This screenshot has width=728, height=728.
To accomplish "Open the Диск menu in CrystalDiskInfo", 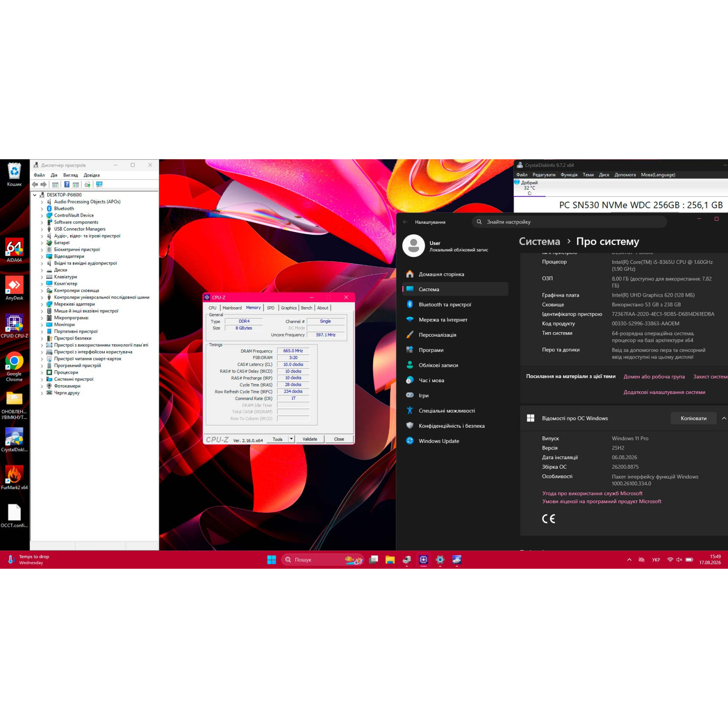I will point(604,175).
